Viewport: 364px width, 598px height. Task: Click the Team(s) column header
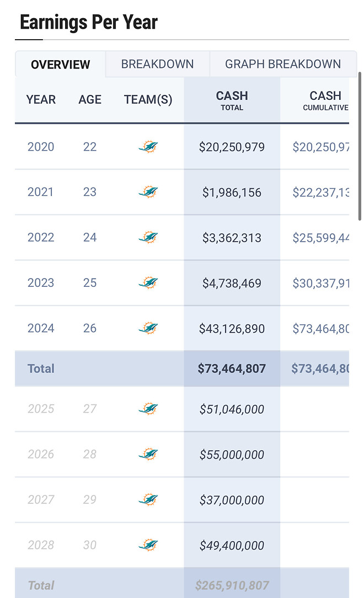[x=148, y=100]
